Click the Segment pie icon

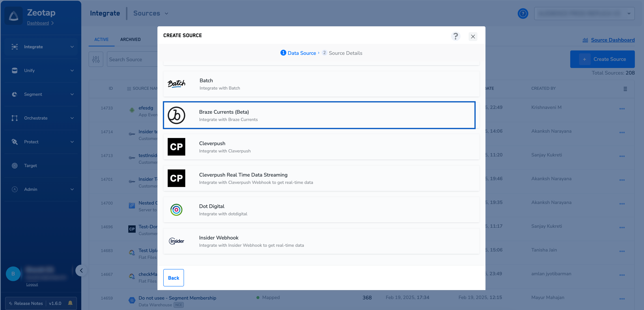pos(14,94)
